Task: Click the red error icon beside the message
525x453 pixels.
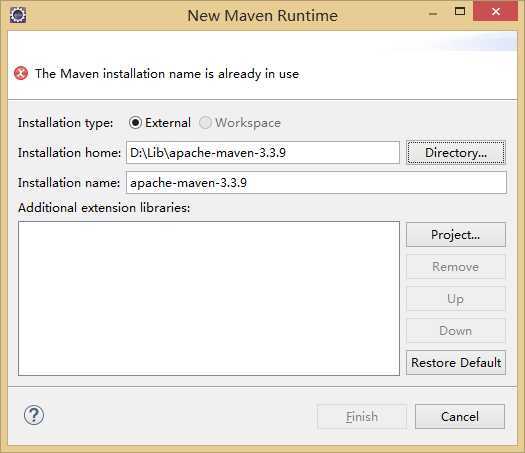Action: [x=21, y=73]
